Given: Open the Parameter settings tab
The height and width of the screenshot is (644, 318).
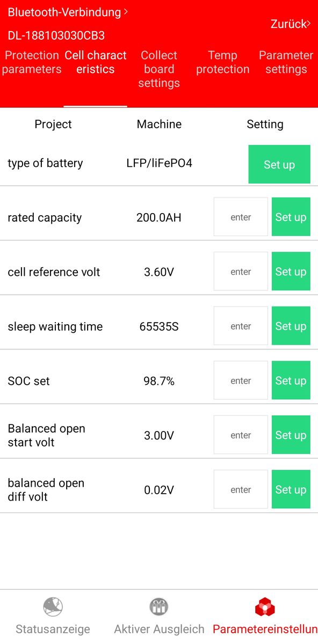Looking at the screenshot, I should 286,62.
